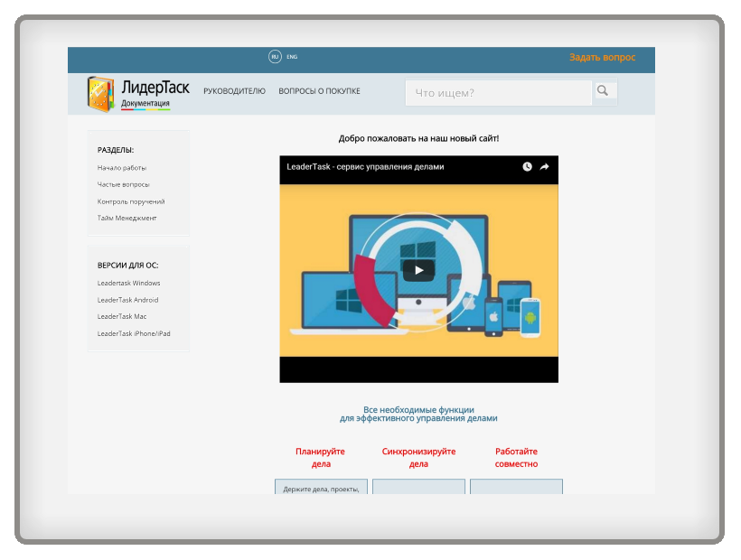Image resolution: width=741 pixels, height=560 pixels.
Task: Click the ЛидерТаск notebook logo icon
Action: tap(100, 94)
